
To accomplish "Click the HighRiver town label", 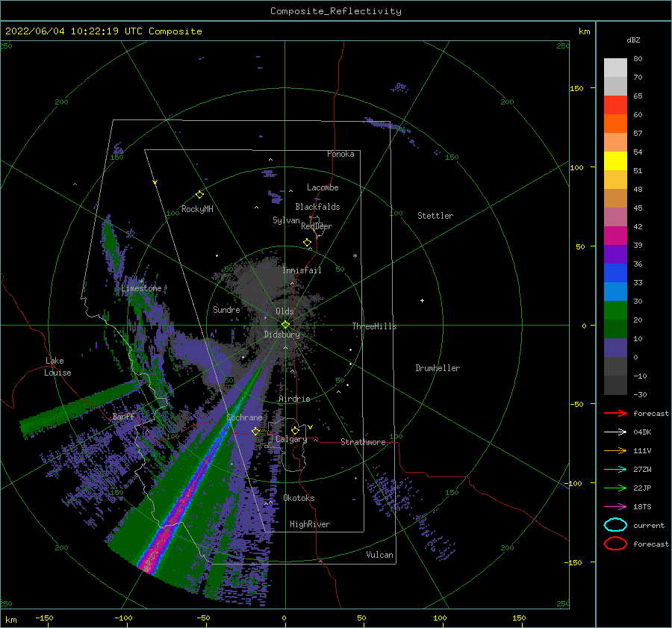I will (x=310, y=524).
